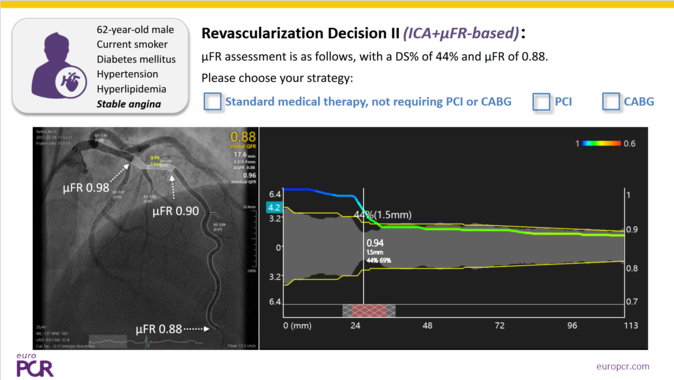Select the cyan 4.2 diameter marker
Image resolution: width=674 pixels, height=380 pixels.
click(274, 208)
